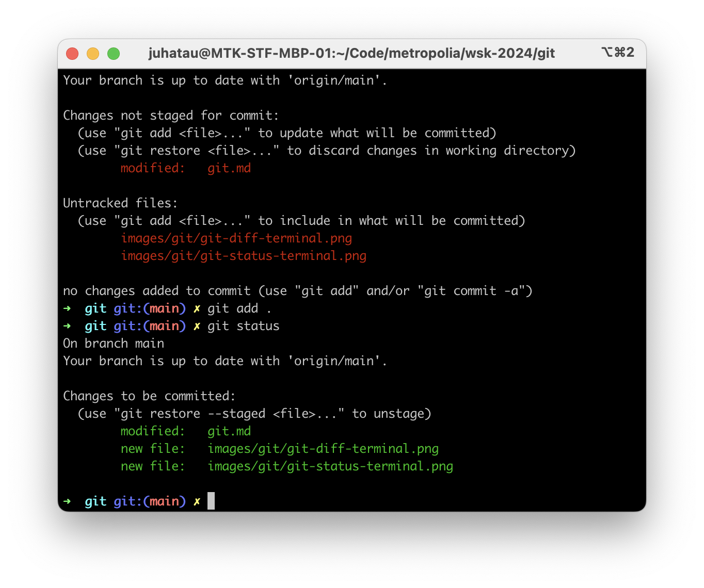Click the red unstaged 'modified: git.md' entry
704x588 pixels.
(x=185, y=168)
